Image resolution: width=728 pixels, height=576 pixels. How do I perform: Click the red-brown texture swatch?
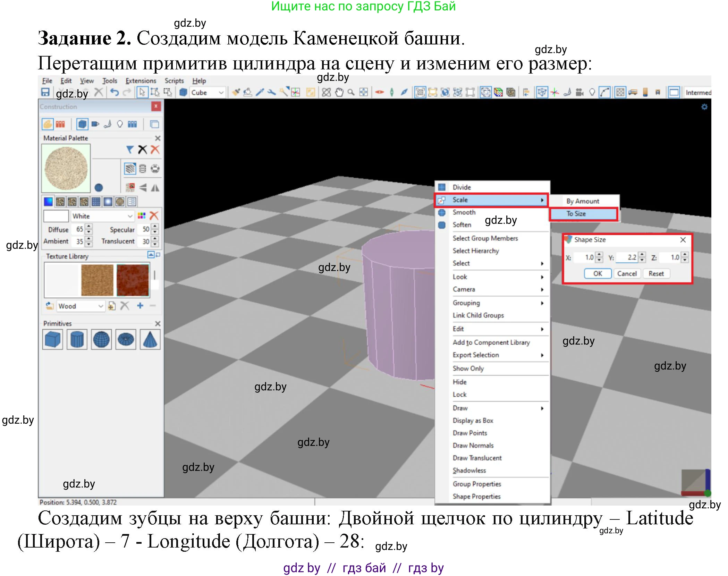(133, 280)
